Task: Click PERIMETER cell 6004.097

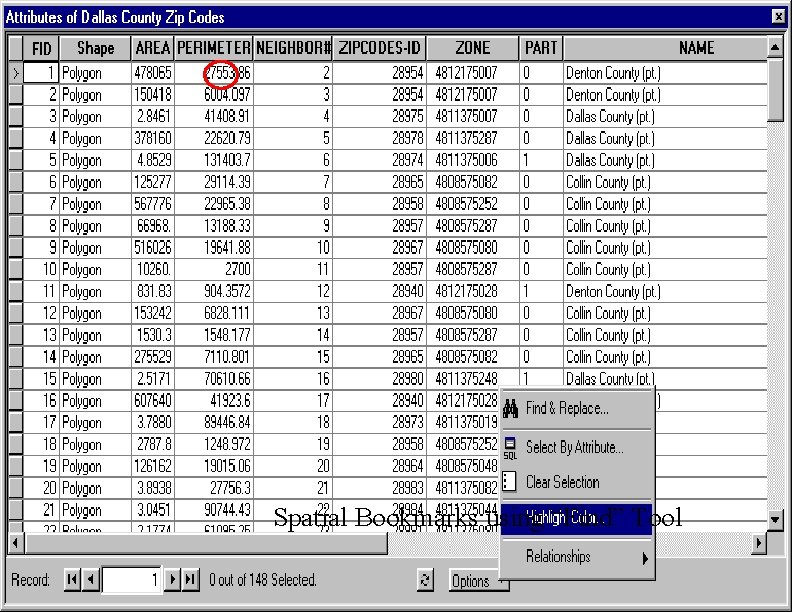Action: (x=214, y=95)
